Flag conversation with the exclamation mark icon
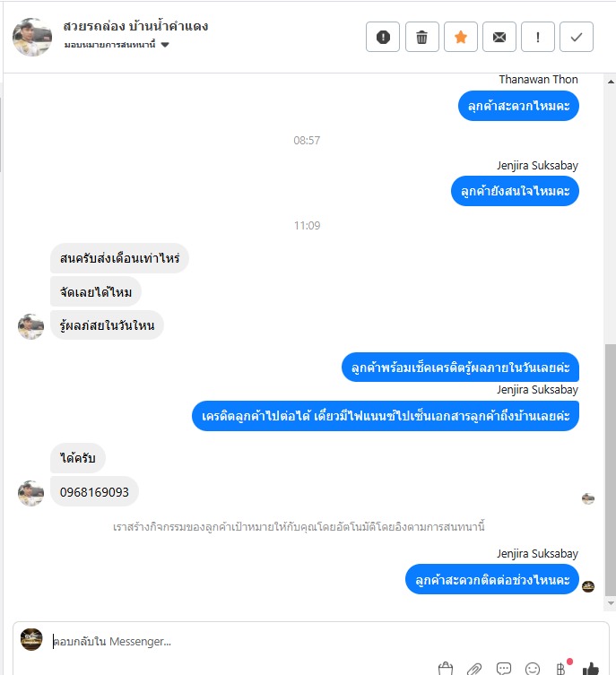This screenshot has height=675, width=616. [x=538, y=37]
